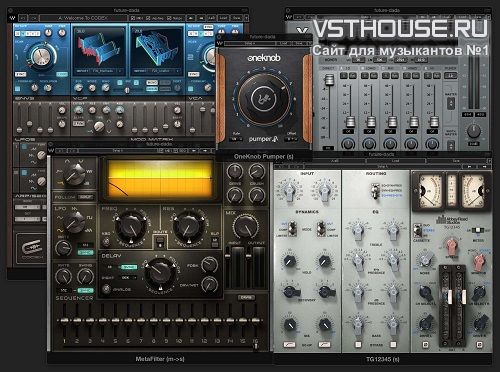Open the menu arrow at Codex toolbar end

coord(246,18)
